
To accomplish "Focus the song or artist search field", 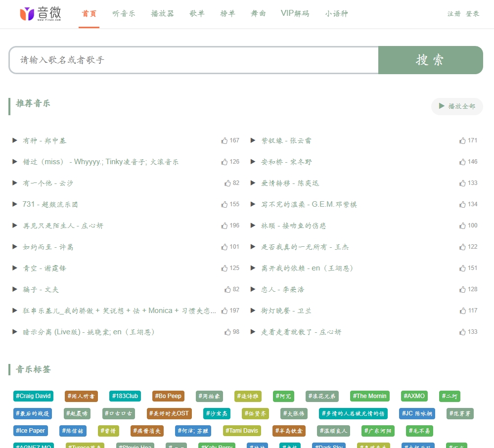I will pos(193,60).
